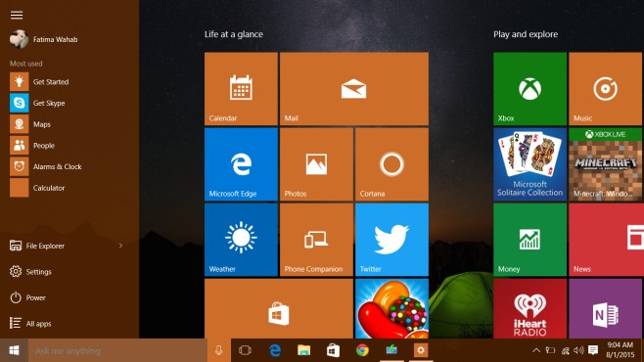
Task: Click the Most used label
Action: click(x=25, y=64)
